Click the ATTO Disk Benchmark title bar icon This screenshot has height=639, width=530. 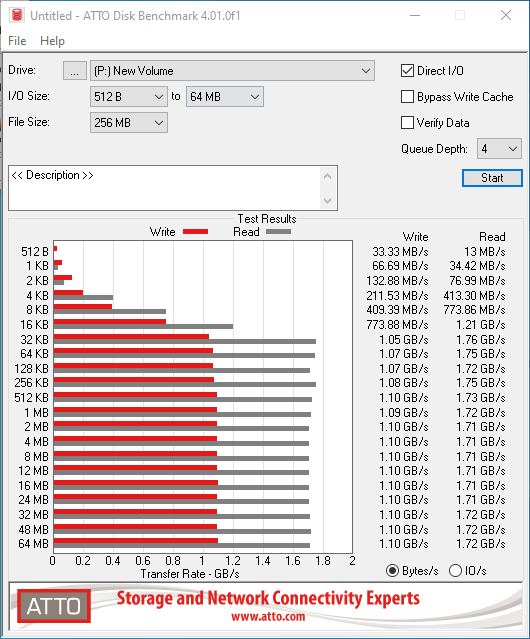(17, 15)
